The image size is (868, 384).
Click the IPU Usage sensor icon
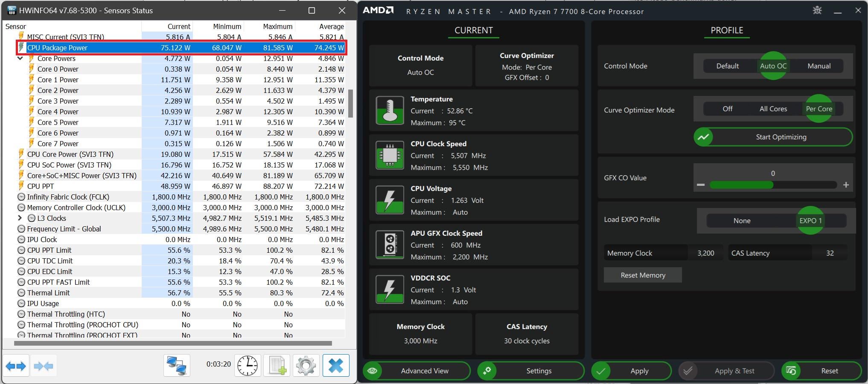(x=21, y=303)
